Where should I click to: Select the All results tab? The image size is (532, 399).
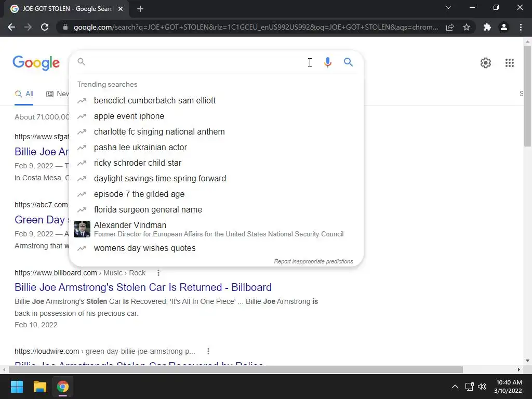[x=24, y=94]
